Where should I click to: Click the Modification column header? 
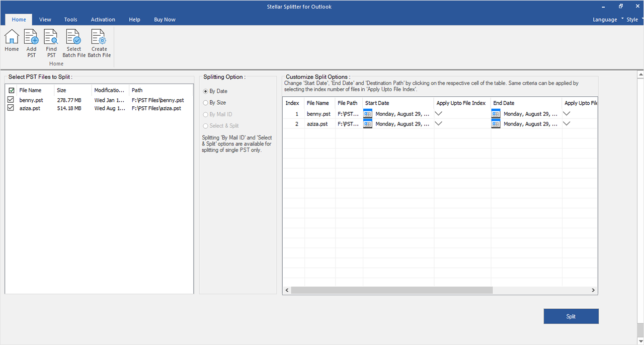point(110,91)
